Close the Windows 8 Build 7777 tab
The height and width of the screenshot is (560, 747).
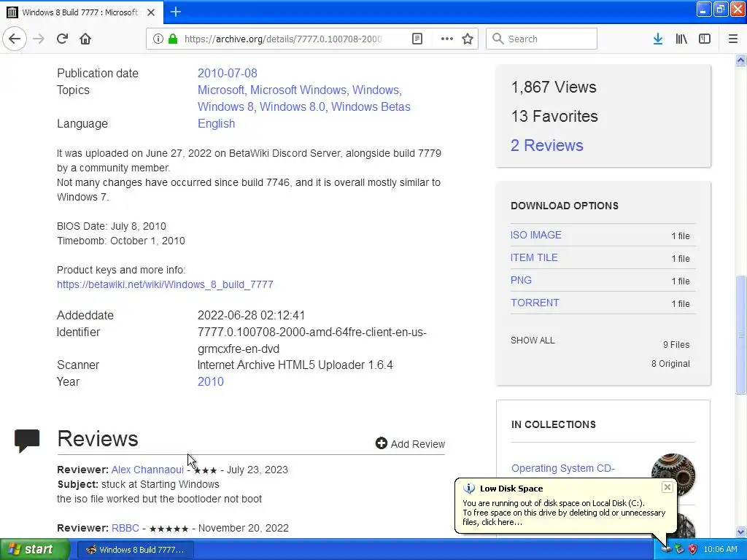[x=151, y=12]
